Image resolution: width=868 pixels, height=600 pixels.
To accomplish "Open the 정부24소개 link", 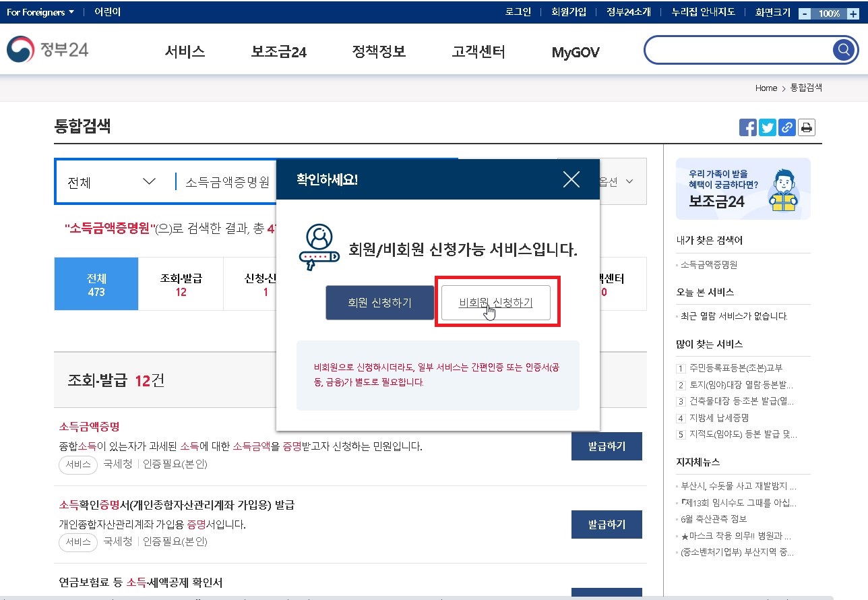I will pyautogui.click(x=628, y=12).
